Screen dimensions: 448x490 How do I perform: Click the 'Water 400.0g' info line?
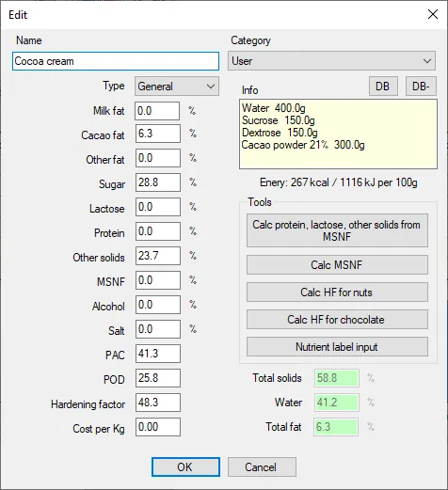click(x=273, y=108)
